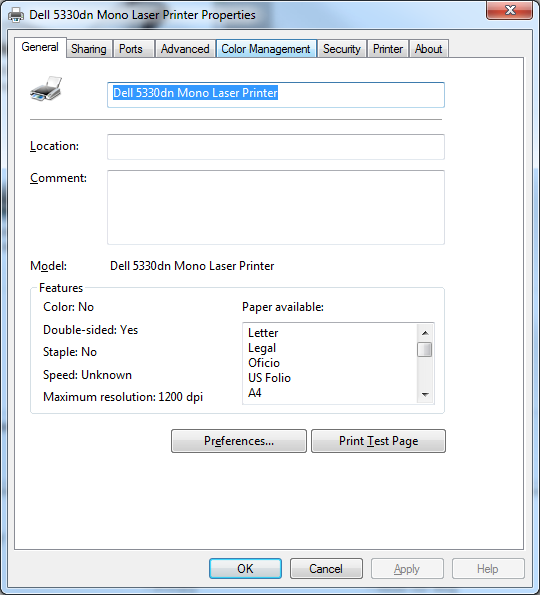Click the window title text
The image size is (540, 595).
(x=142, y=15)
